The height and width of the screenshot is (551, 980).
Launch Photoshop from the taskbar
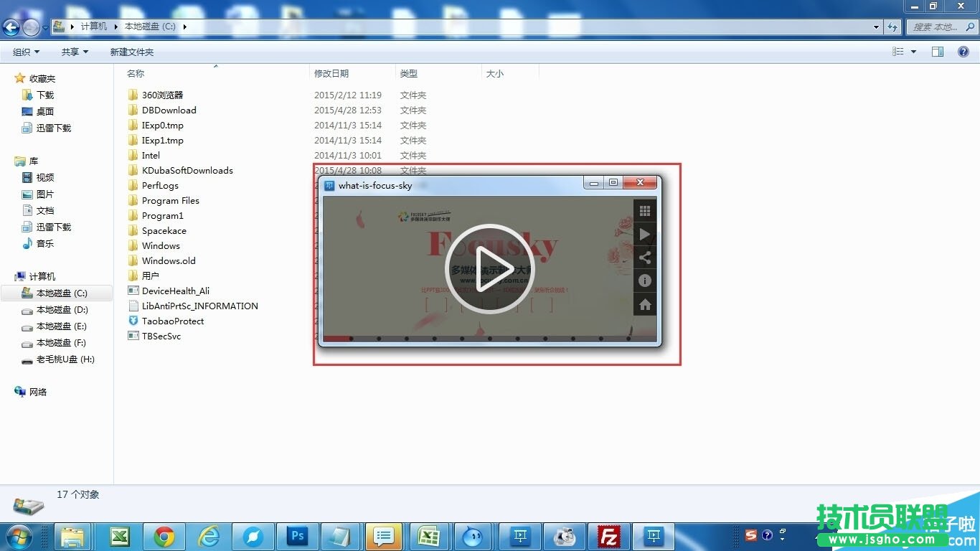297,536
